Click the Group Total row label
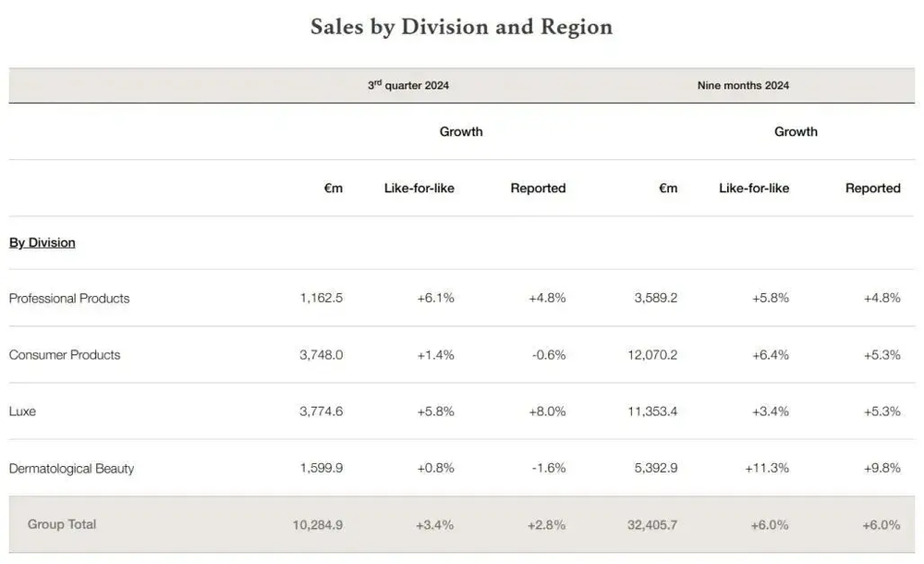Viewport: 924px width, 564px height. (62, 524)
